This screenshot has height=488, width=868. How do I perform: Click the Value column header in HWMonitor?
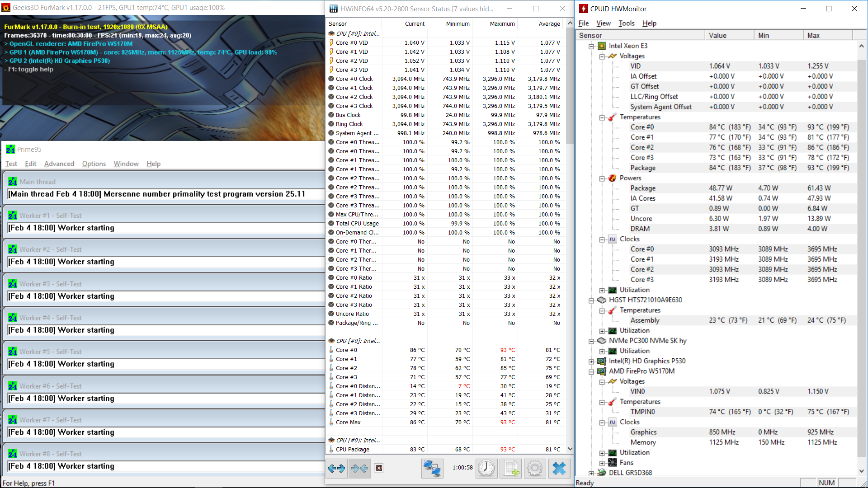click(730, 35)
